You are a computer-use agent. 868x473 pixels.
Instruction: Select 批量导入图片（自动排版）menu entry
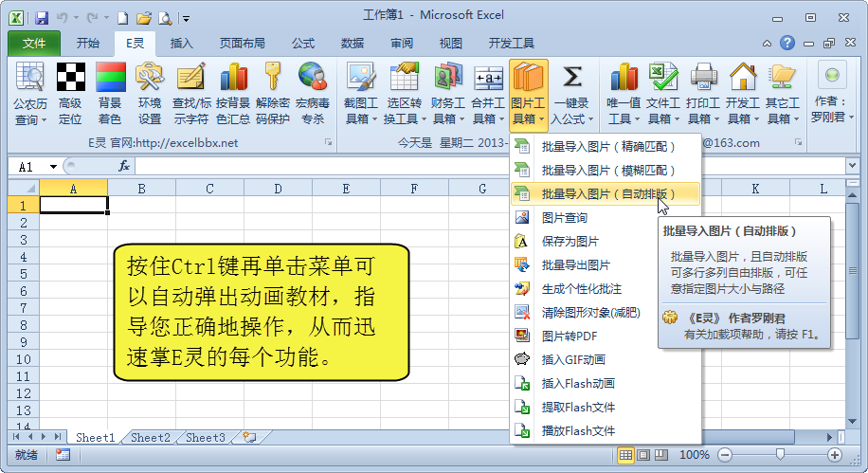point(606,194)
